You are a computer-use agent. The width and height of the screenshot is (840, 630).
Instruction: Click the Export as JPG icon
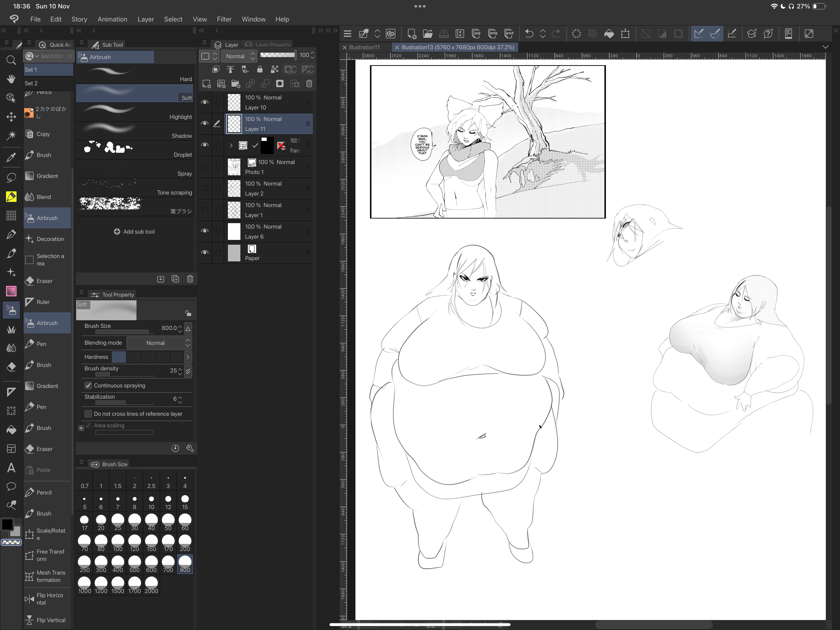coord(476,34)
